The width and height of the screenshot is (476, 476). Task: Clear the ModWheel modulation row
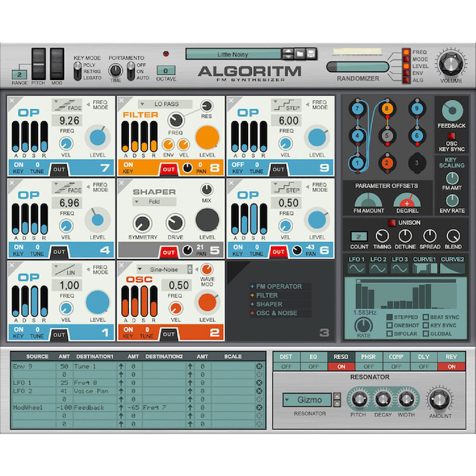point(259,407)
